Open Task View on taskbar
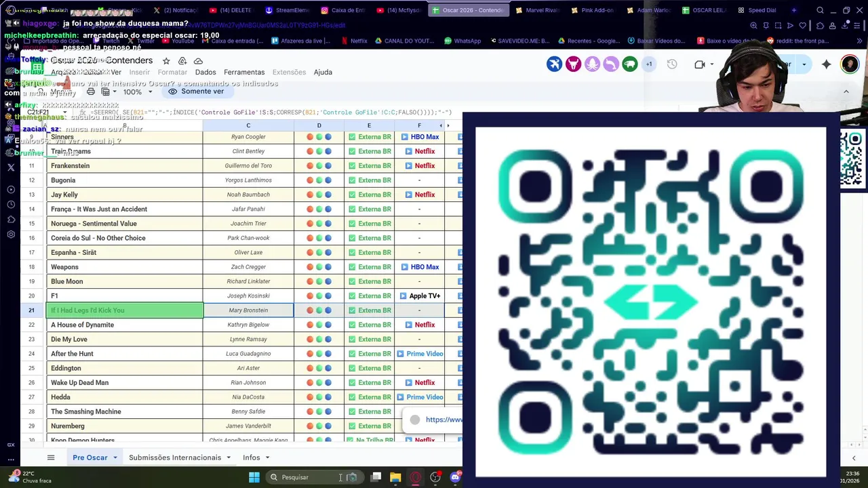The width and height of the screenshot is (868, 488). pyautogui.click(x=376, y=477)
